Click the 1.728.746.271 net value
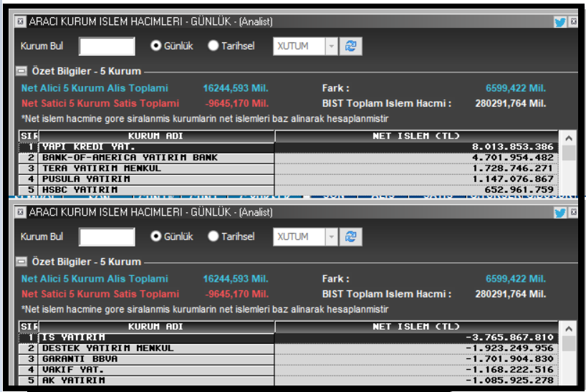The width and height of the screenshot is (586, 392). 512,168
